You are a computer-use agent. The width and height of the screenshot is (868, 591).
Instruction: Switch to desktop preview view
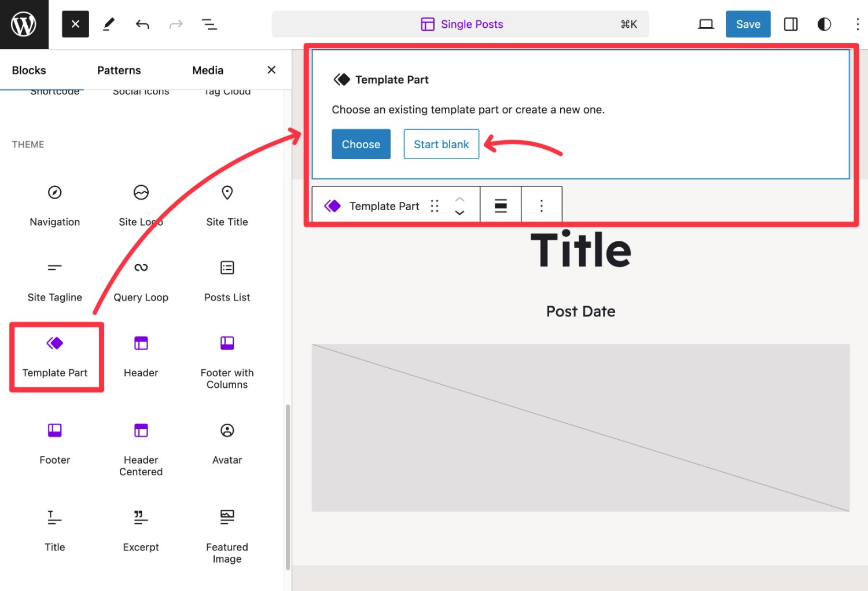[706, 24]
